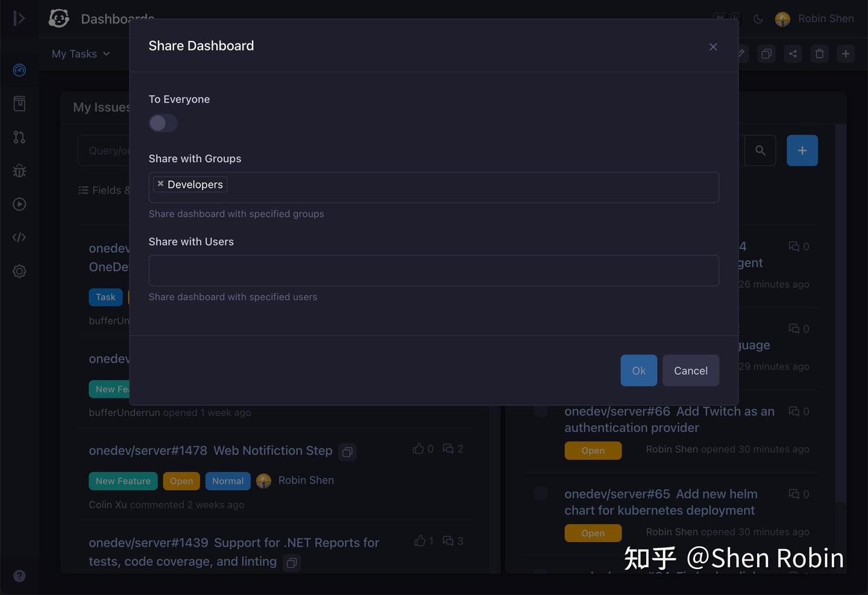Open Code Search from the sidebar code icon
This screenshot has height=595, width=868.
19,238
